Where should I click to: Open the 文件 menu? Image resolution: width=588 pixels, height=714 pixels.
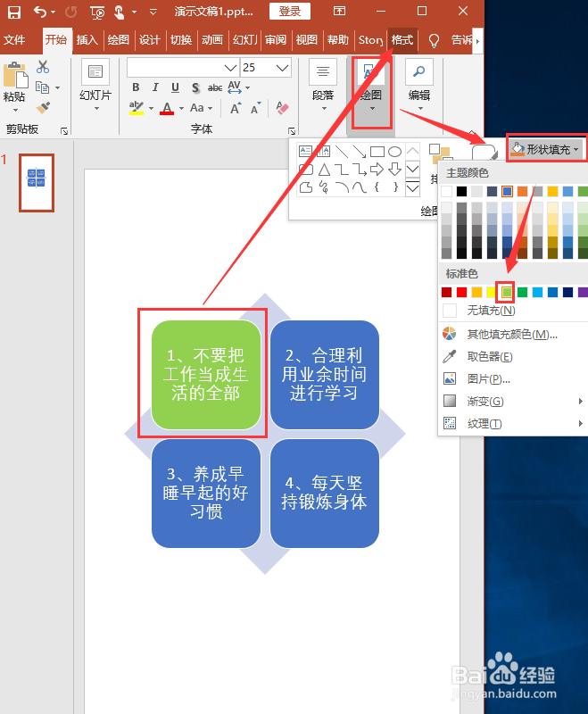(x=14, y=40)
